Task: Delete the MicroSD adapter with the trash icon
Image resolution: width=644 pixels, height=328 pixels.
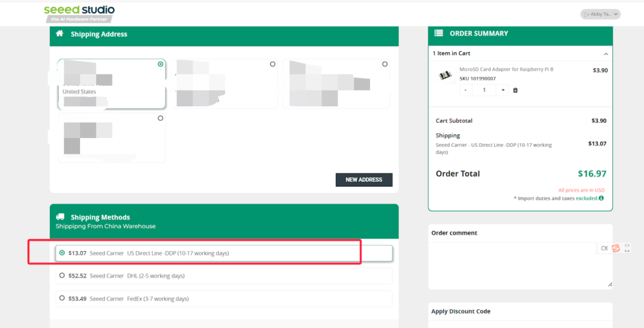Action: pos(515,90)
